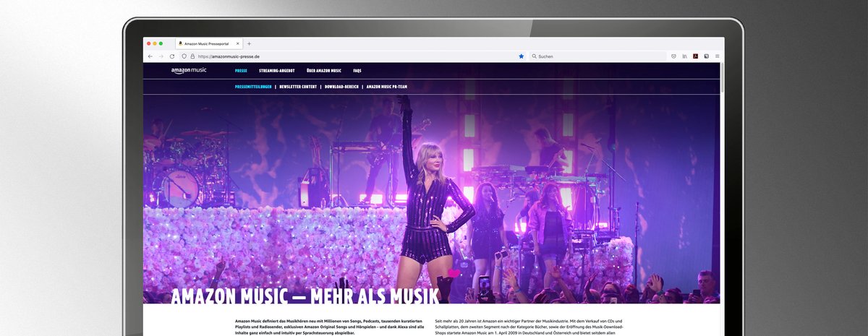The image size is (868, 336).
Task: Click the search magnifier icon
Action: [x=535, y=56]
